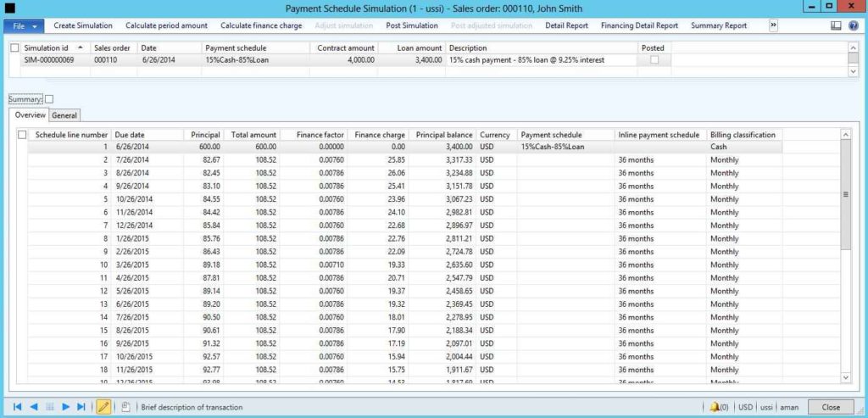The height and width of the screenshot is (418, 868).
Task: Go to the first record
Action: [17, 407]
